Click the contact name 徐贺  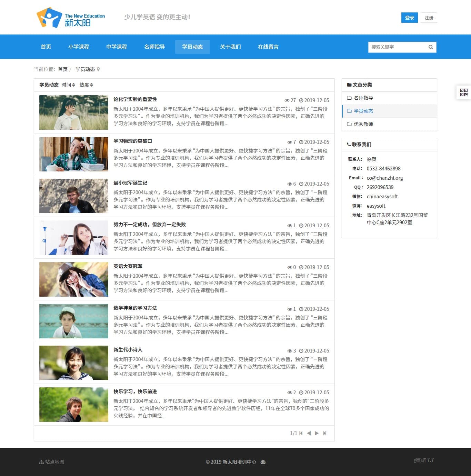coord(371,159)
